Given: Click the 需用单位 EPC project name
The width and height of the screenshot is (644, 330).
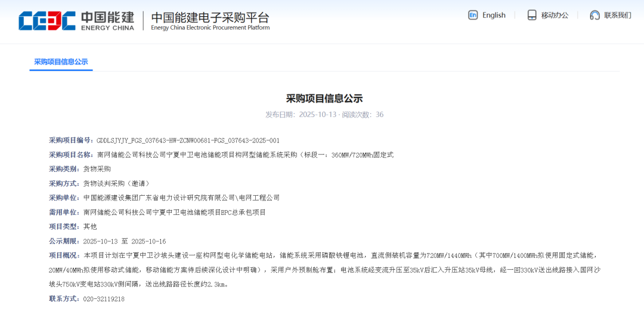Looking at the screenshot, I should tap(174, 212).
